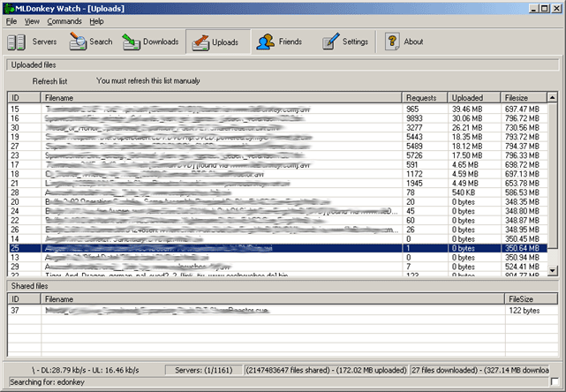566x392 pixels.
Task: Open the Friends view
Action: [277, 41]
